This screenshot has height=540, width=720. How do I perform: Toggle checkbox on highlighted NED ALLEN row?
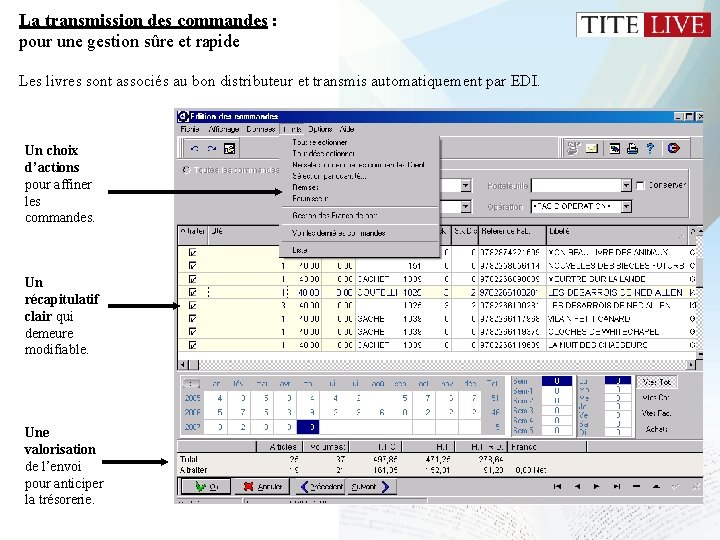coord(193,292)
